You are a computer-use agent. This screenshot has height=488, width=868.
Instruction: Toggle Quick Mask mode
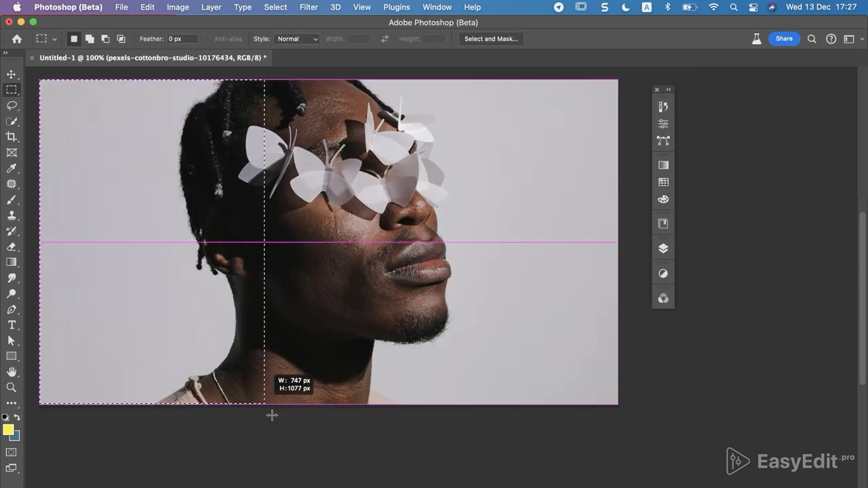(x=12, y=452)
